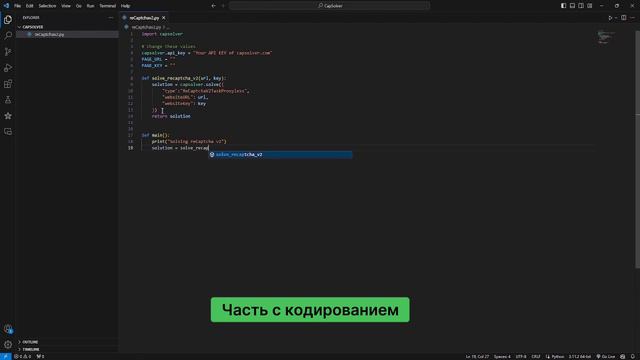The width and height of the screenshot is (640, 360).
Task: Open the Selection menu
Action: click(47, 6)
